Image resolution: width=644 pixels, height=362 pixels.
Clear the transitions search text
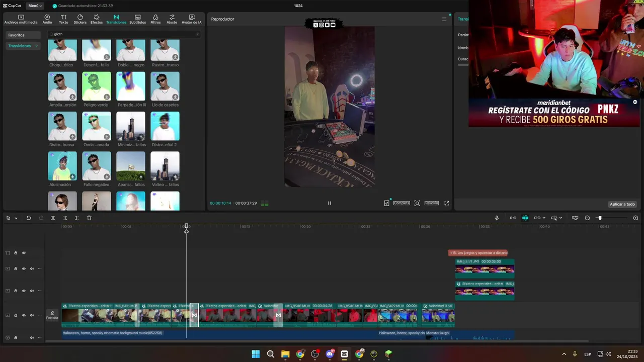pos(197,34)
